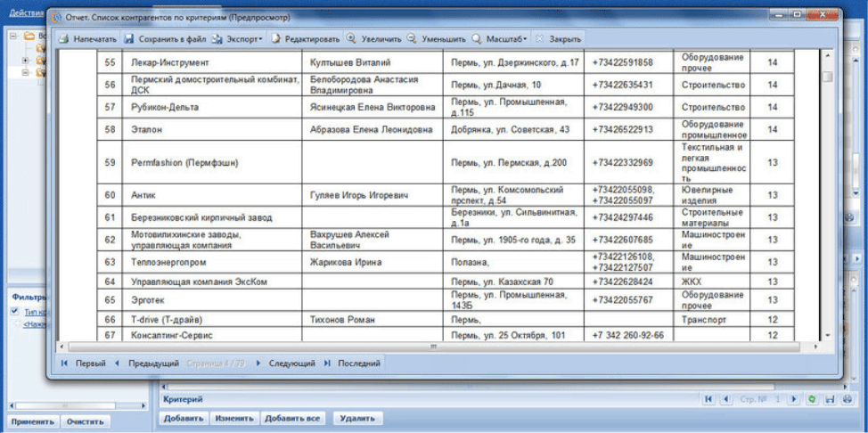This screenshot has height=433, width=868.
Task: Click Редактировать to edit the report
Action: point(306,39)
